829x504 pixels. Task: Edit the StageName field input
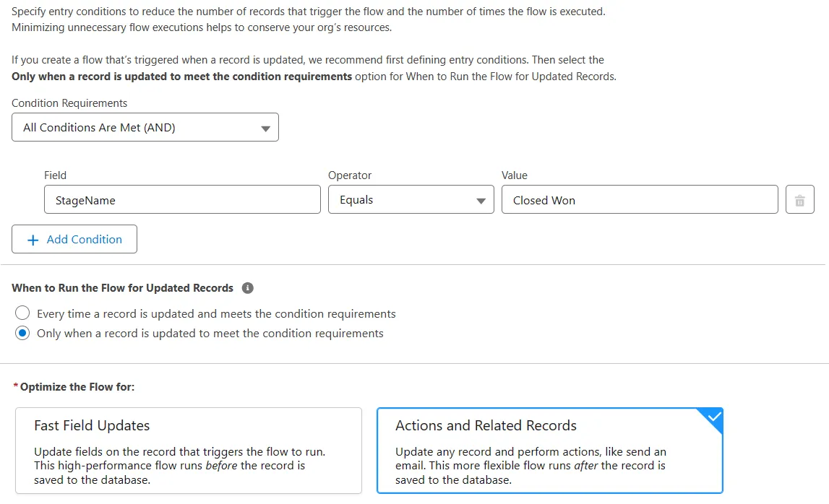click(182, 200)
